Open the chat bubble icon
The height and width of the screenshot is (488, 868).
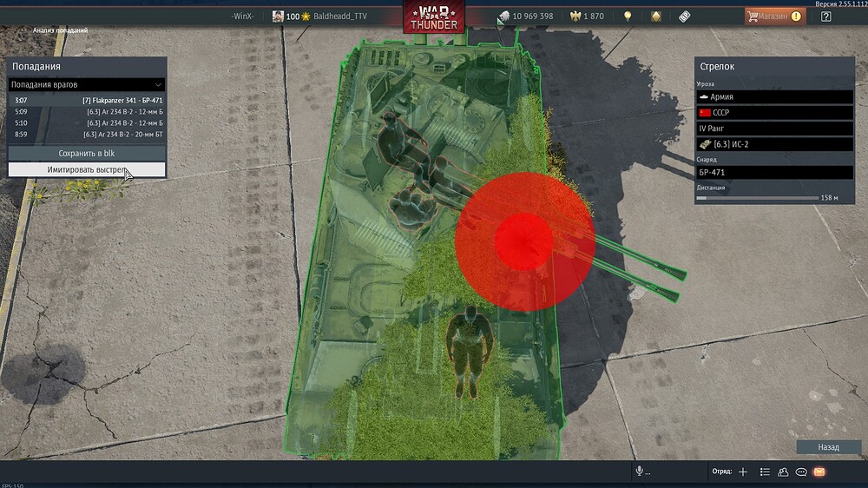(801, 472)
